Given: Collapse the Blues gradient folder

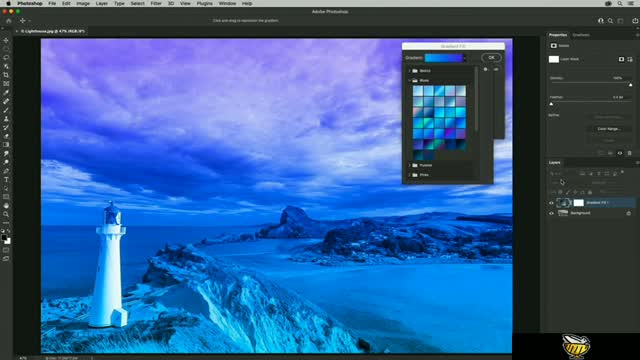Looking at the screenshot, I should pyautogui.click(x=409, y=80).
